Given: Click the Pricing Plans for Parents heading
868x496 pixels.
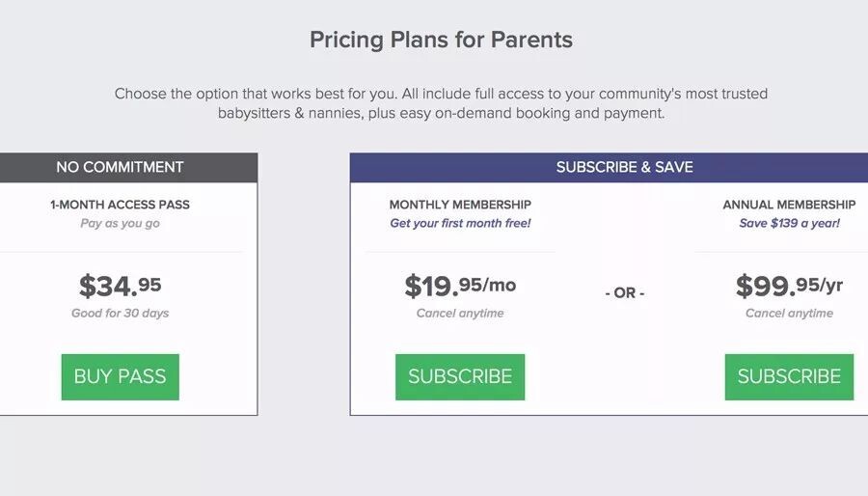Looking at the screenshot, I should coord(441,40).
